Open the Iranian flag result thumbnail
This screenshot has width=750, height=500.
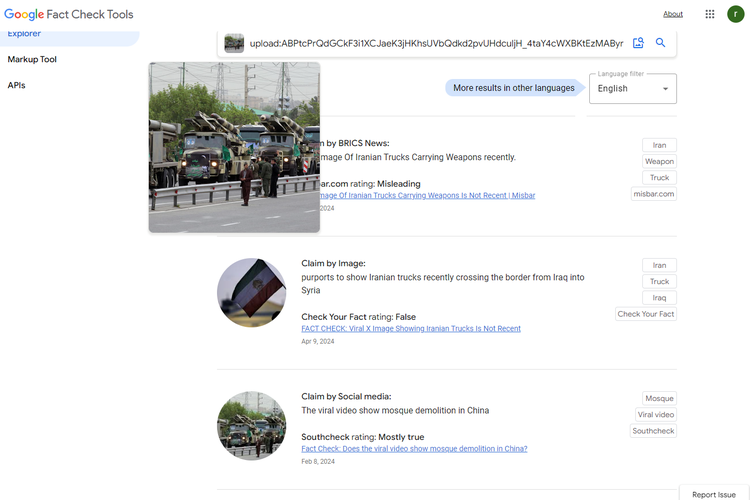click(251, 292)
